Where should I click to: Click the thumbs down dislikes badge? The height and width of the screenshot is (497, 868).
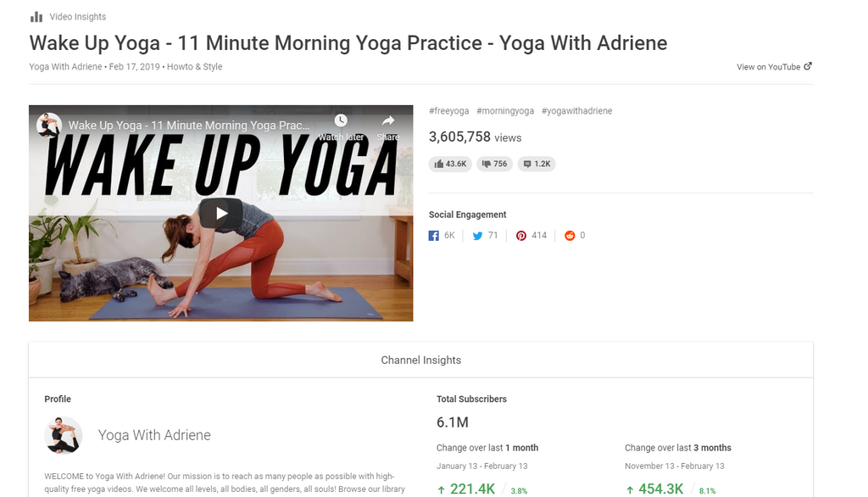[494, 164]
